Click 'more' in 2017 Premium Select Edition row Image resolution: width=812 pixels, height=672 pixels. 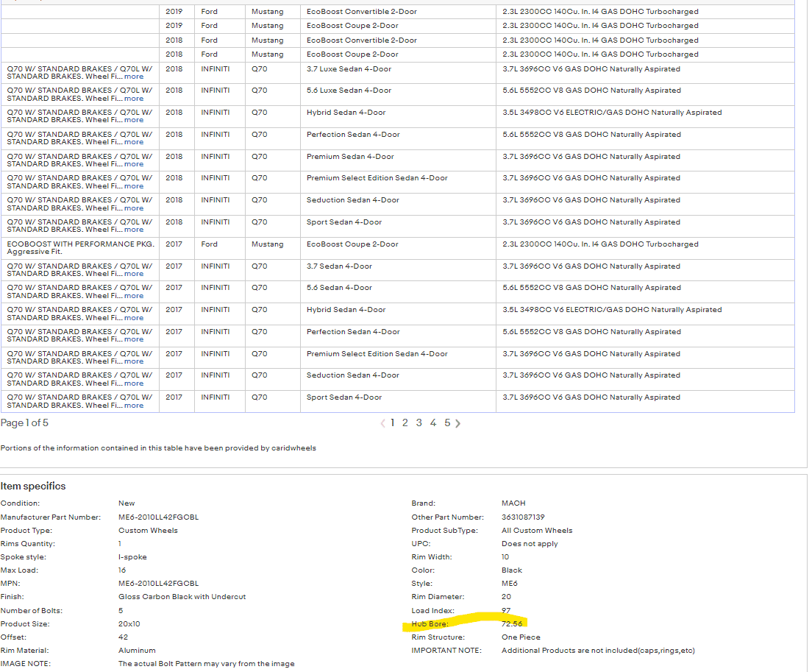click(134, 361)
